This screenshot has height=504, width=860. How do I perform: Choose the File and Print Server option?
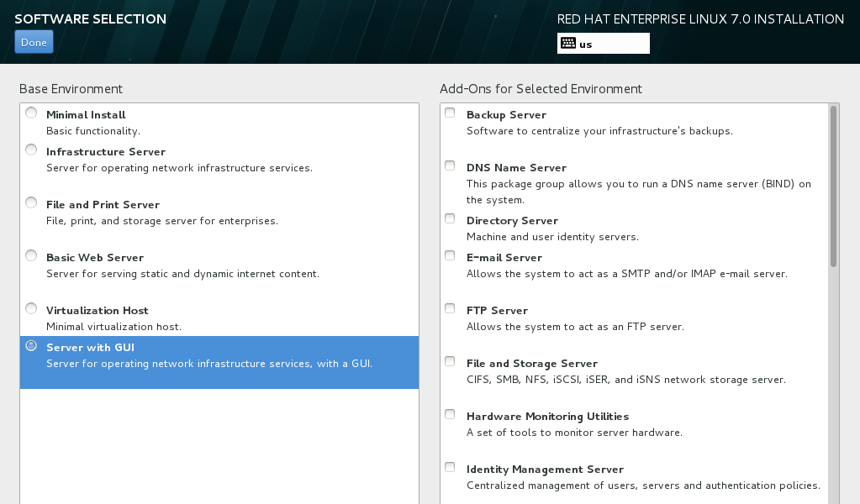(31, 202)
